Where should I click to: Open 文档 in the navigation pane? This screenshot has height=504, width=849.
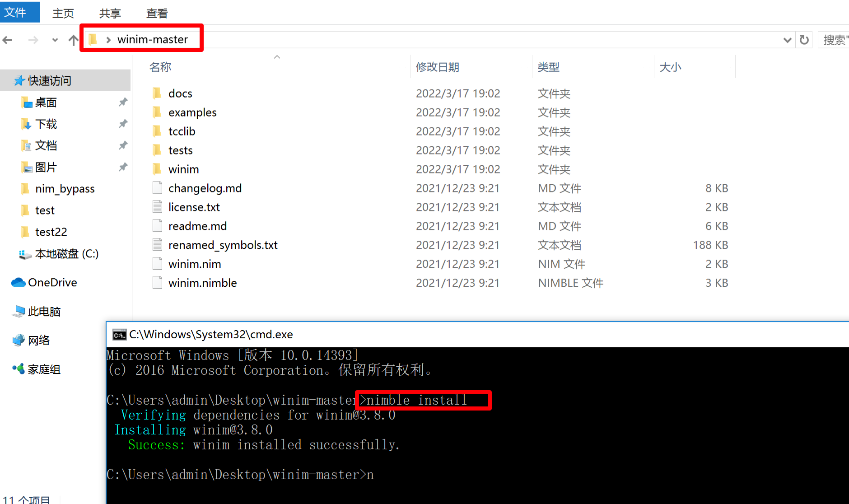coord(46,146)
